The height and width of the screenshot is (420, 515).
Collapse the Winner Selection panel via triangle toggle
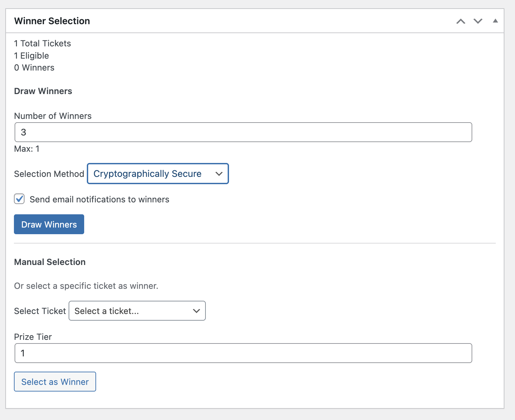pyautogui.click(x=495, y=21)
